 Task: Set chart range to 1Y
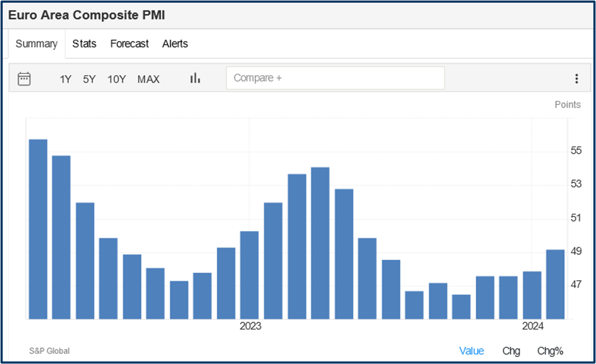66,79
